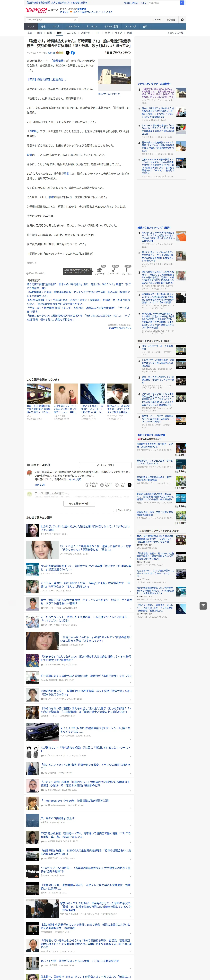Open 【写真】突然の解雇に従業員は… link
The image size is (210, 980).
coord(46,80)
